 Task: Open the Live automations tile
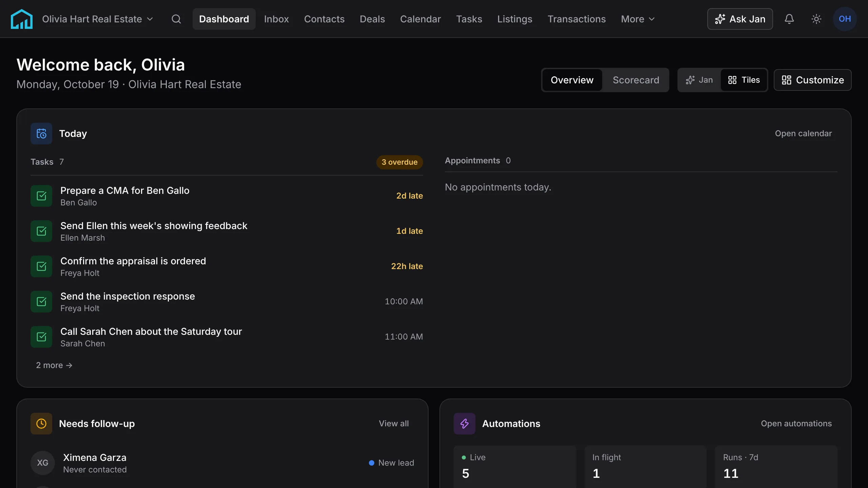tap(515, 467)
